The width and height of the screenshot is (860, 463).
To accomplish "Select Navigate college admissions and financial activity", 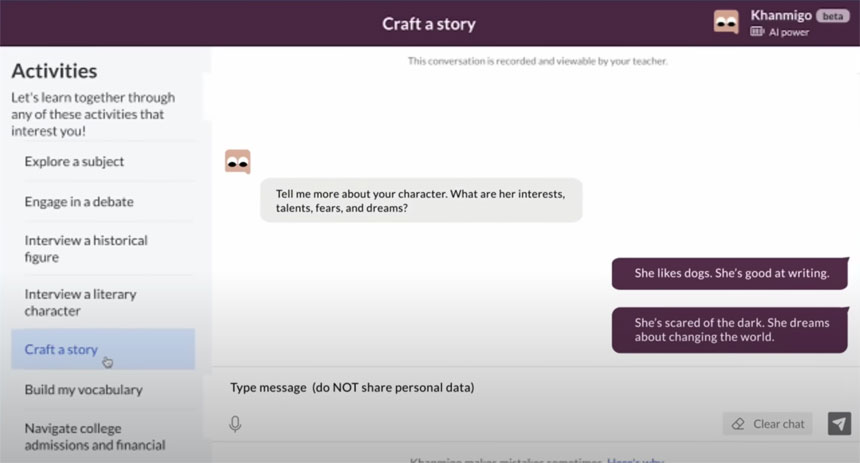I will [x=95, y=436].
